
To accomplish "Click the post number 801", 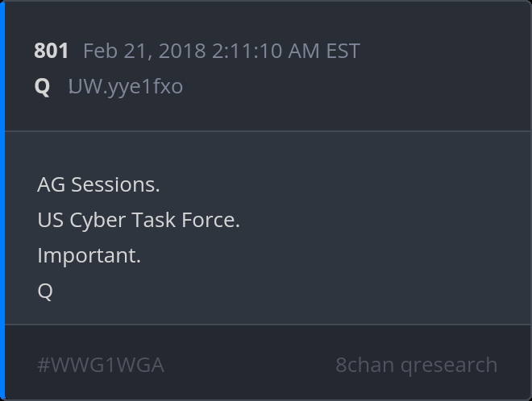I will pos(51,51).
